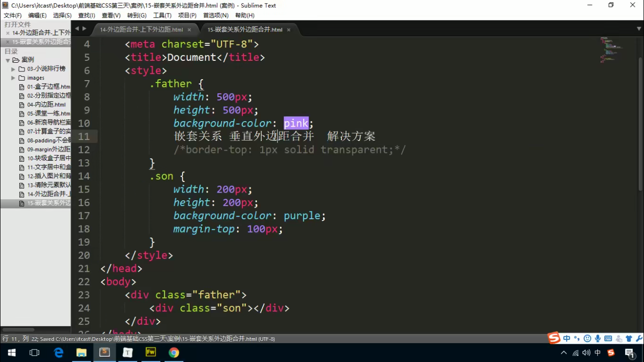Click the code minimap preview
Viewport: 644px width, 362px height.
[611, 50]
